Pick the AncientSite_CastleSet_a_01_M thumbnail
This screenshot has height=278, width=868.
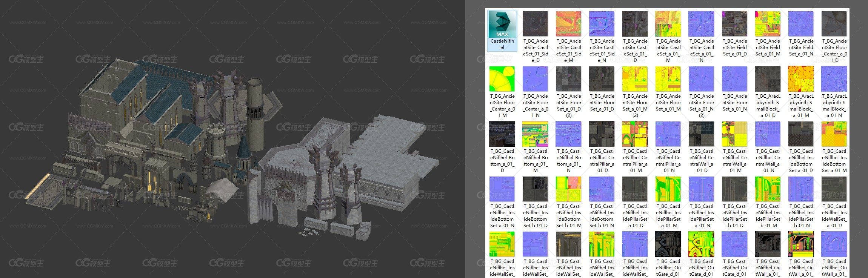pos(668,24)
